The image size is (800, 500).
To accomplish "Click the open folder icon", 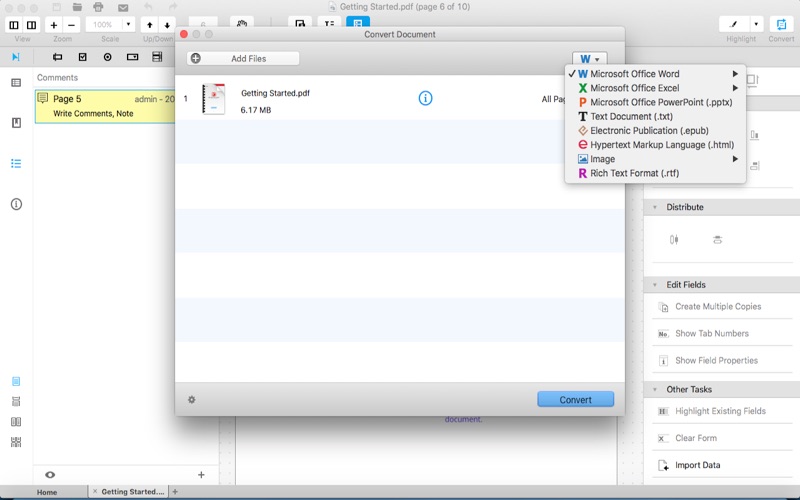I will 77,7.
